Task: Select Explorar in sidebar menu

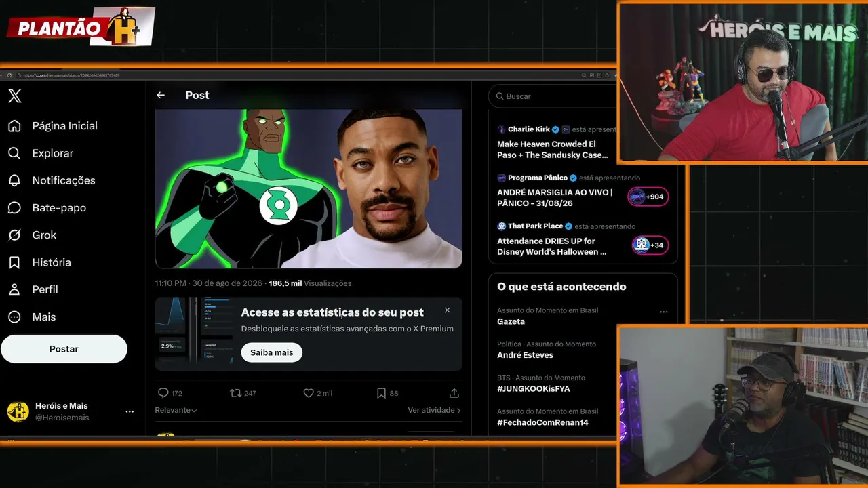Action: (53, 153)
